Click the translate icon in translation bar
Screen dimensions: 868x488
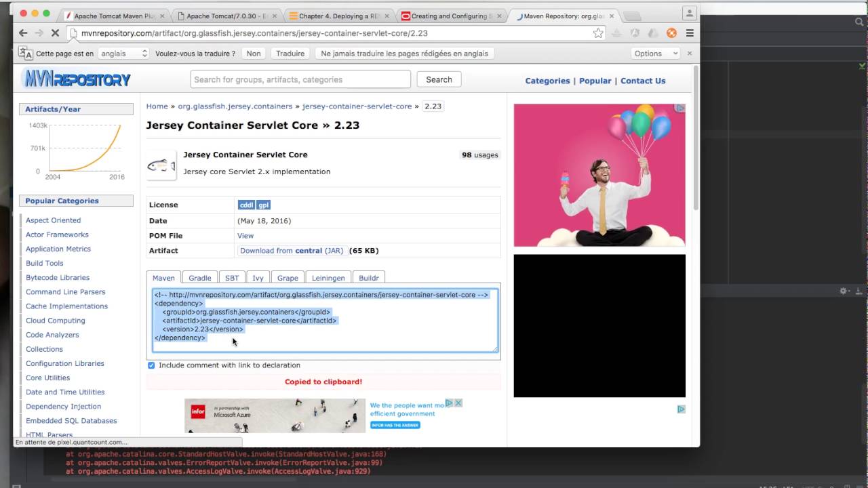point(25,53)
